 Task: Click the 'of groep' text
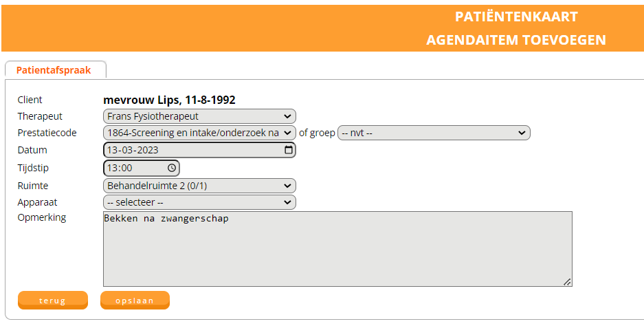point(317,133)
